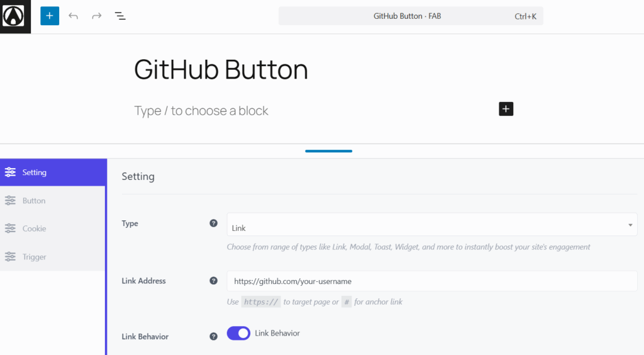Click the site logo icon
The width and height of the screenshot is (644, 355).
pyautogui.click(x=15, y=16)
